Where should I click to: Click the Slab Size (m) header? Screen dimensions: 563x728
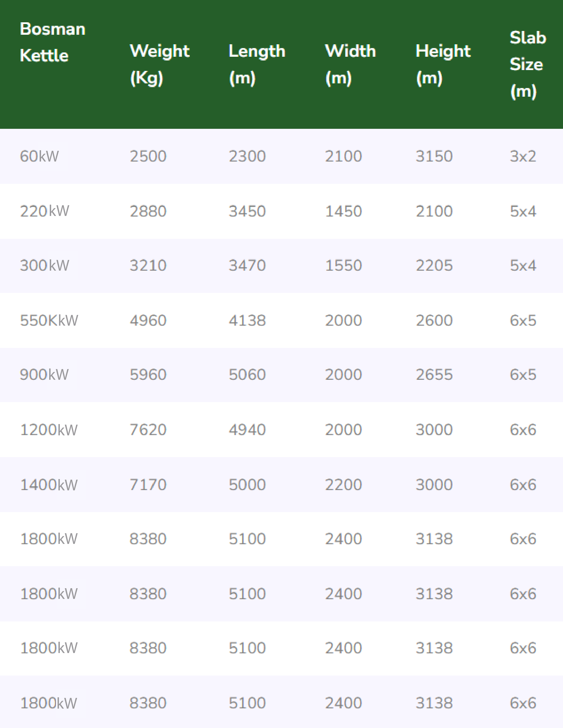click(x=528, y=64)
